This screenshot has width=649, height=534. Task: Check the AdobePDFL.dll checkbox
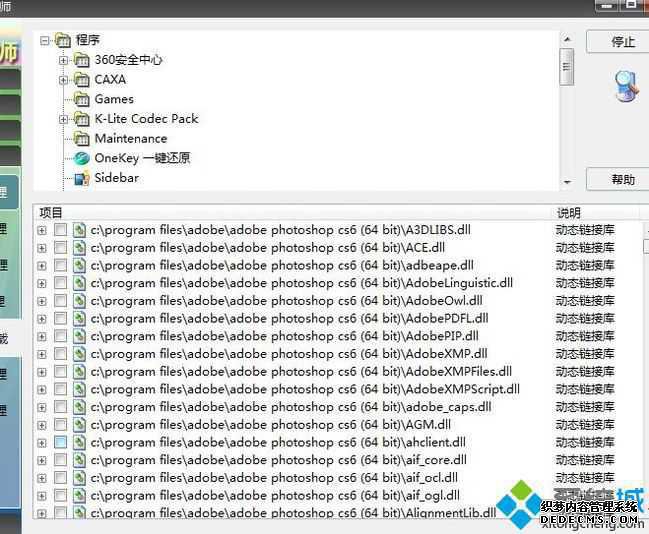click(x=60, y=318)
